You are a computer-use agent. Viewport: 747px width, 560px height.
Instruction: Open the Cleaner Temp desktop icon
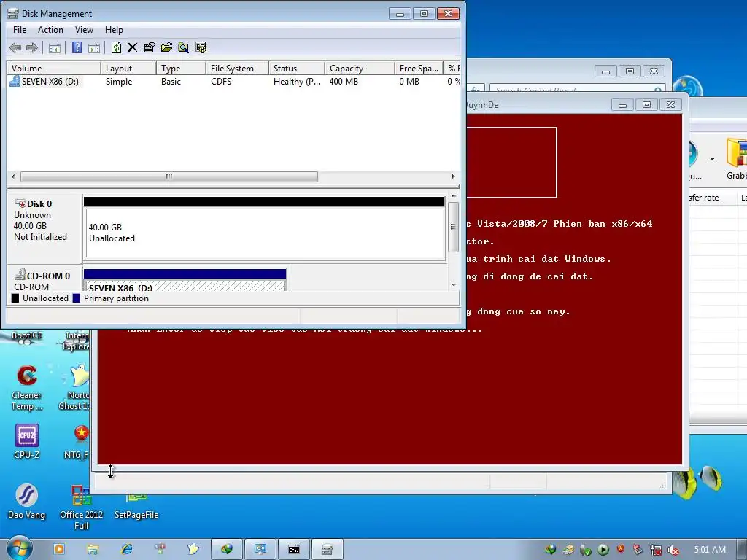coord(27,387)
